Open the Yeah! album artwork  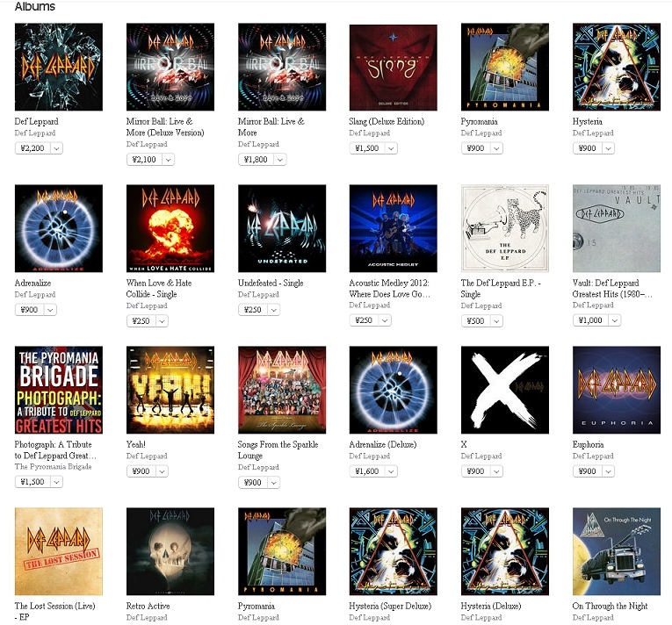(x=170, y=390)
